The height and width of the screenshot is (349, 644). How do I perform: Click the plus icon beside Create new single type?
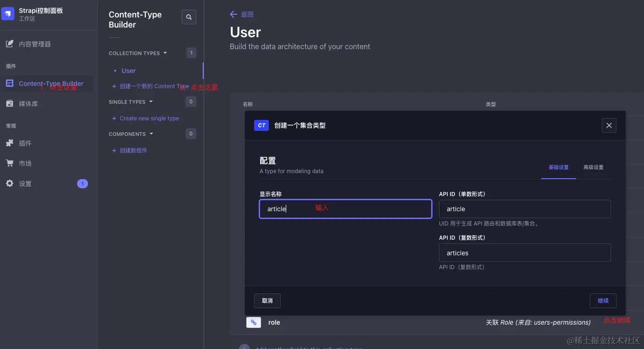pos(114,118)
